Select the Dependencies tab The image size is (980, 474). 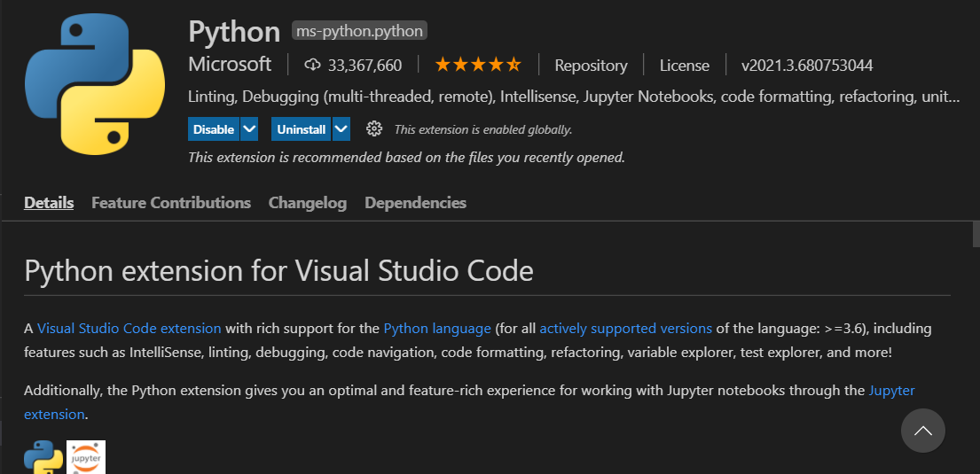(415, 203)
